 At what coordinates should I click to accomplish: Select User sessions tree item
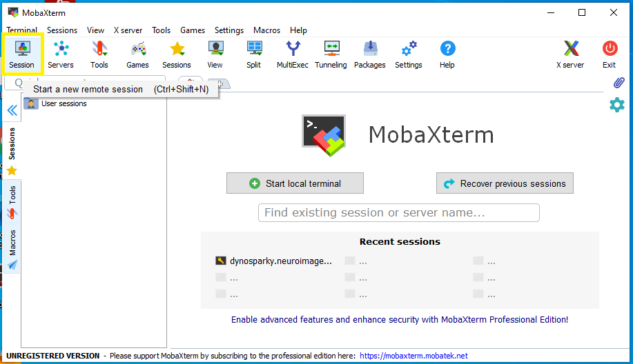pyautogui.click(x=55, y=103)
